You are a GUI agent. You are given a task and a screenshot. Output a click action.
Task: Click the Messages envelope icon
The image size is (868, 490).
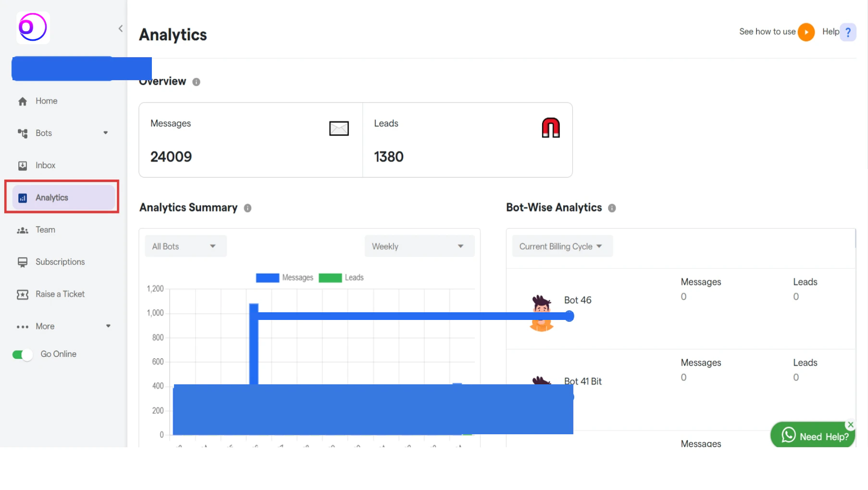(x=339, y=128)
